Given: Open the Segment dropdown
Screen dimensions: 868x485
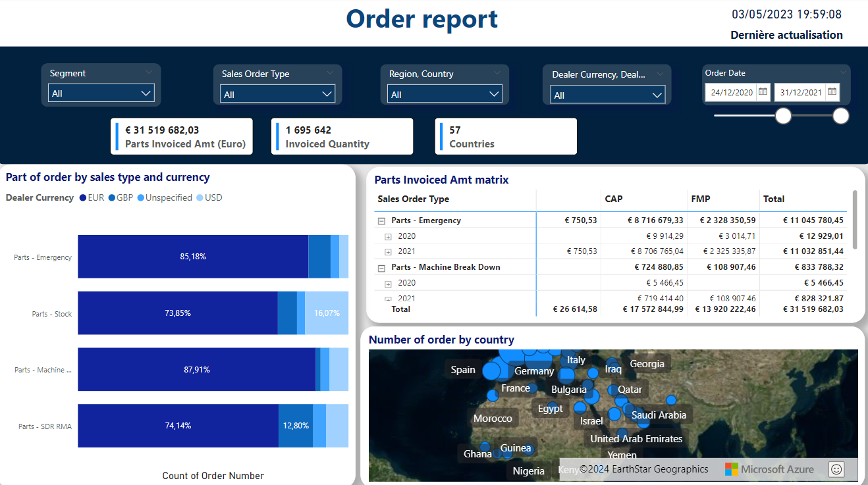Looking at the screenshot, I should pos(101,93).
